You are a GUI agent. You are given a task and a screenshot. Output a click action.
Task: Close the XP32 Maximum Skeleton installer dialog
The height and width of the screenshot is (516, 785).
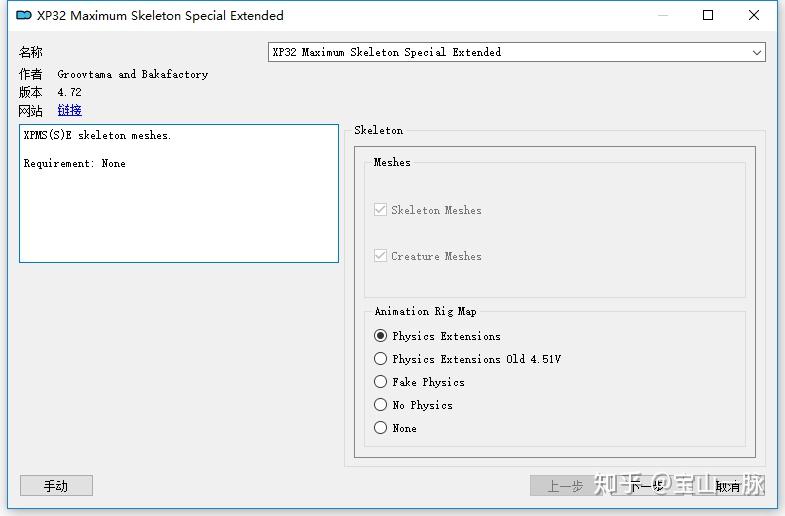[754, 16]
